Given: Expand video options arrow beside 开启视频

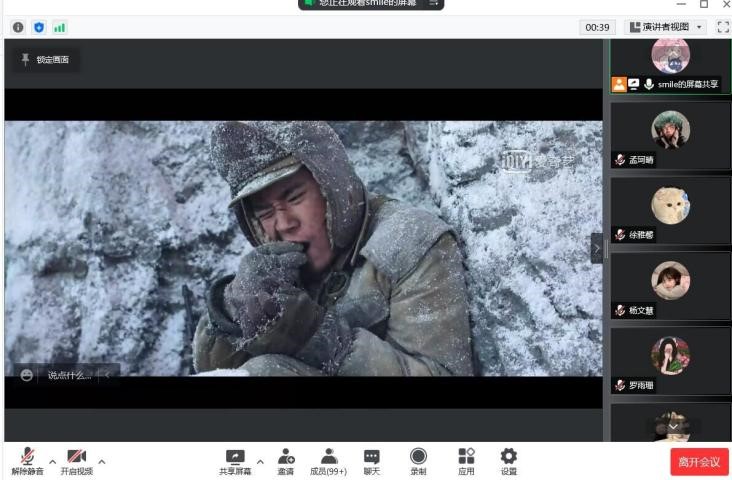Looking at the screenshot, I should point(101,461).
